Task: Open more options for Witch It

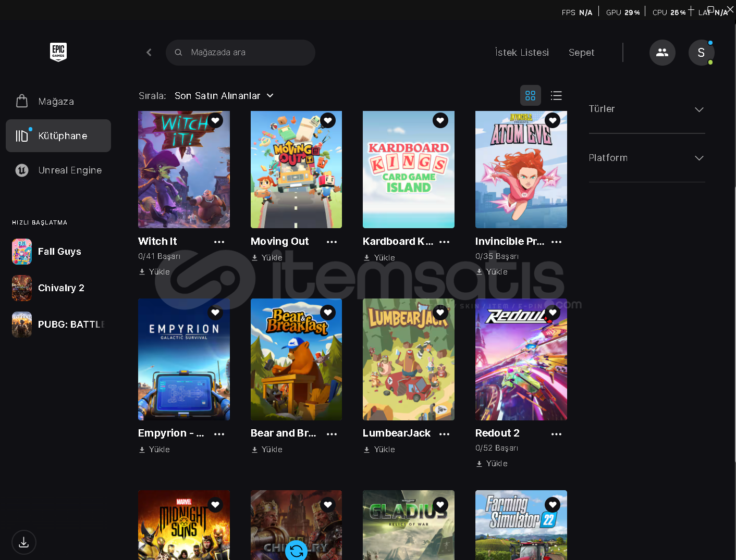Action: tap(219, 242)
